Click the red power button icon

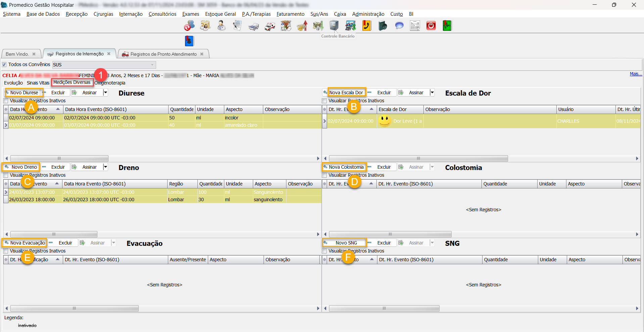coord(431,26)
